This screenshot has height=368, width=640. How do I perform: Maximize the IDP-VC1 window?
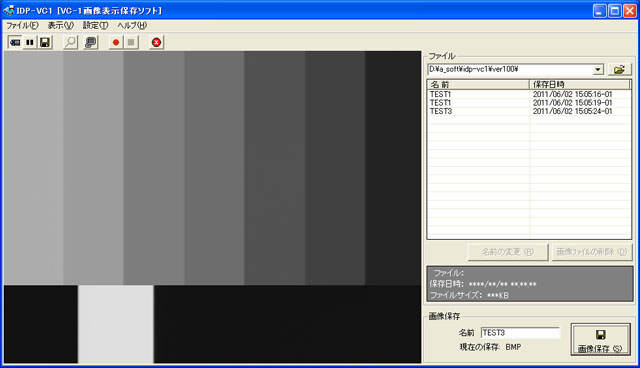coord(615,11)
